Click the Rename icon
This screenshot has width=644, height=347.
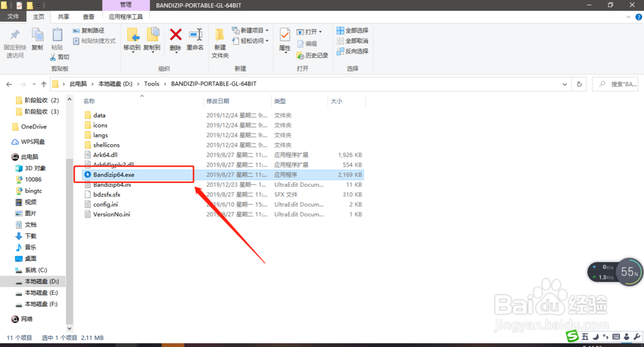pos(195,35)
